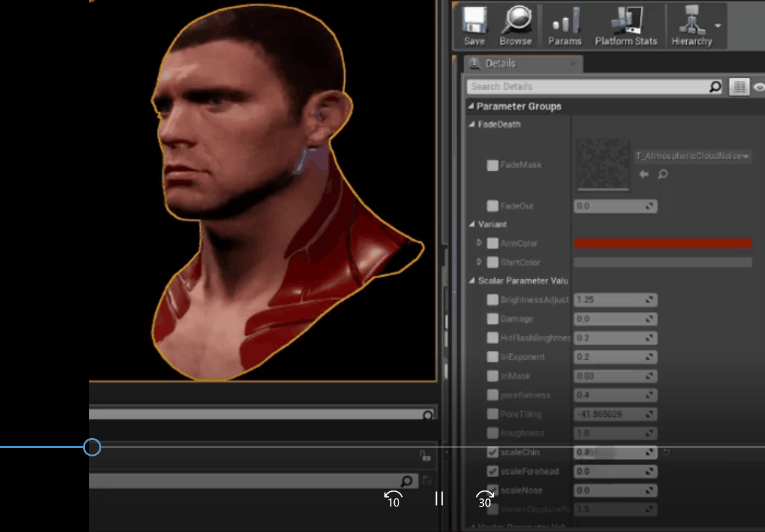Viewport: 765px width, 532px height.
Task: Click the magnifier under the viewport
Action: click(x=428, y=415)
